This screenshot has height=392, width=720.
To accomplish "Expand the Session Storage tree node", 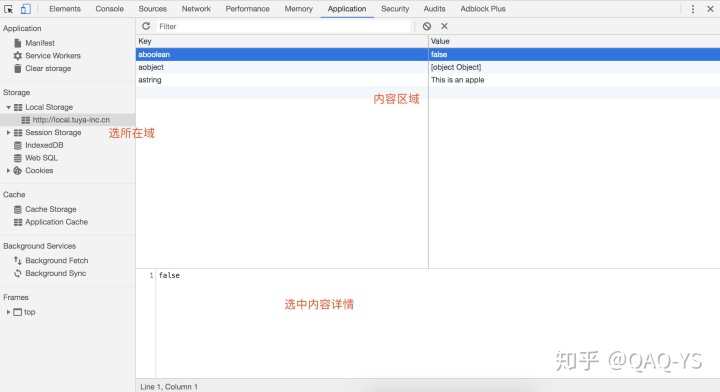I will pos(8,133).
